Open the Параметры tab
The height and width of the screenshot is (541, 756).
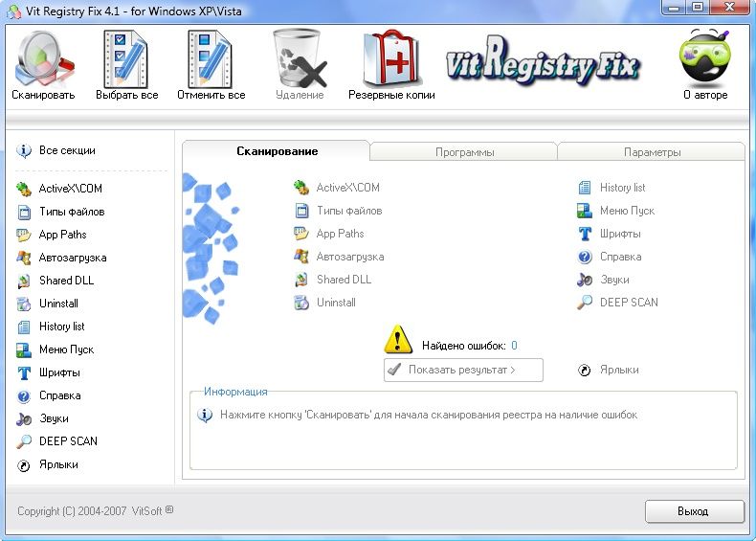click(652, 152)
